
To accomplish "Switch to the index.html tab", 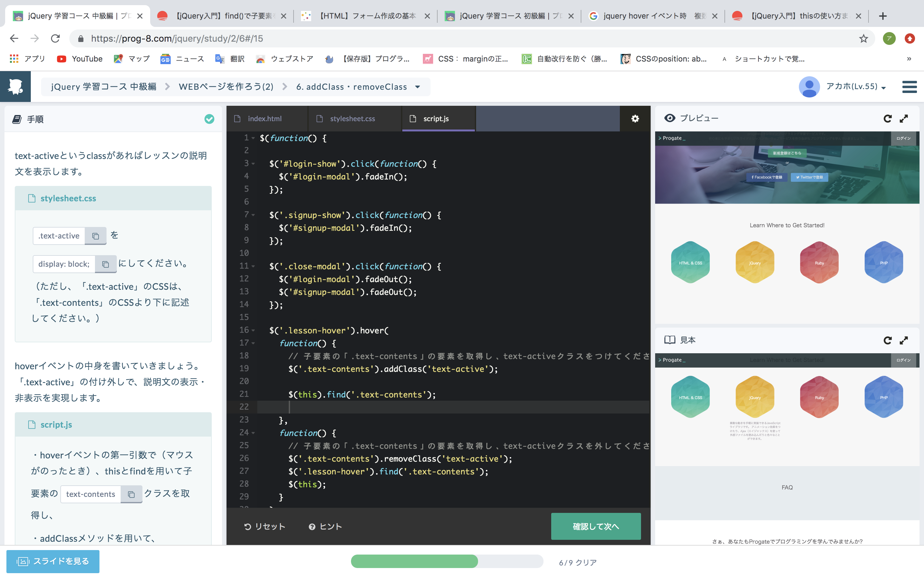I will pos(264,119).
